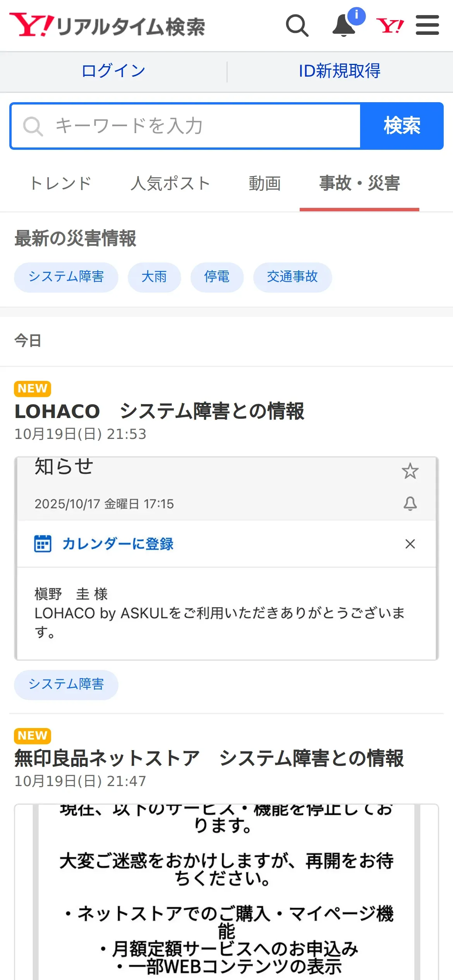Tap the star icon in the LOHACO screenshot
The height and width of the screenshot is (980, 453).
[x=410, y=471]
